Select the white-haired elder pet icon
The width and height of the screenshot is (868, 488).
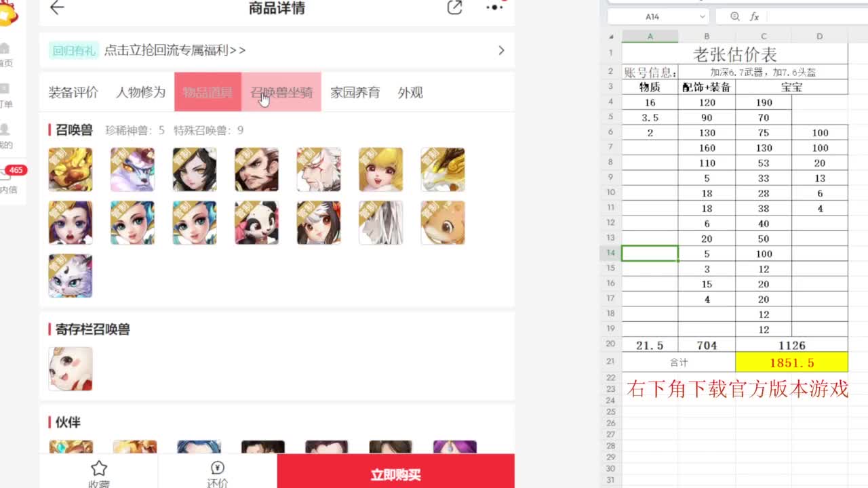point(319,169)
